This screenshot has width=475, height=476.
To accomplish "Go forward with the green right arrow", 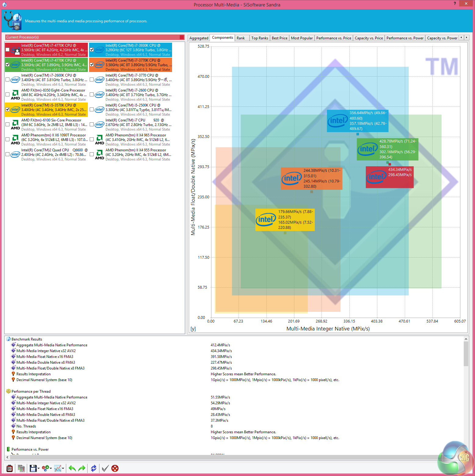I will [82, 468].
